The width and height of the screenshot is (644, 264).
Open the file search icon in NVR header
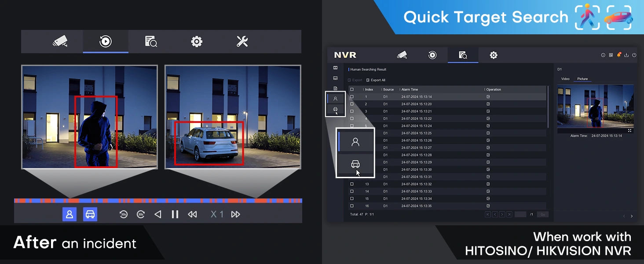(x=463, y=55)
